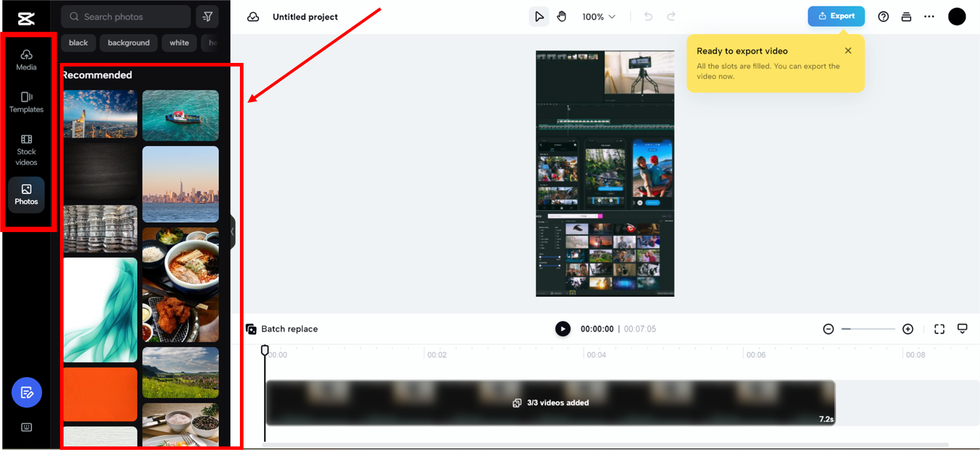Select the green countryside landscape photo

(181, 372)
